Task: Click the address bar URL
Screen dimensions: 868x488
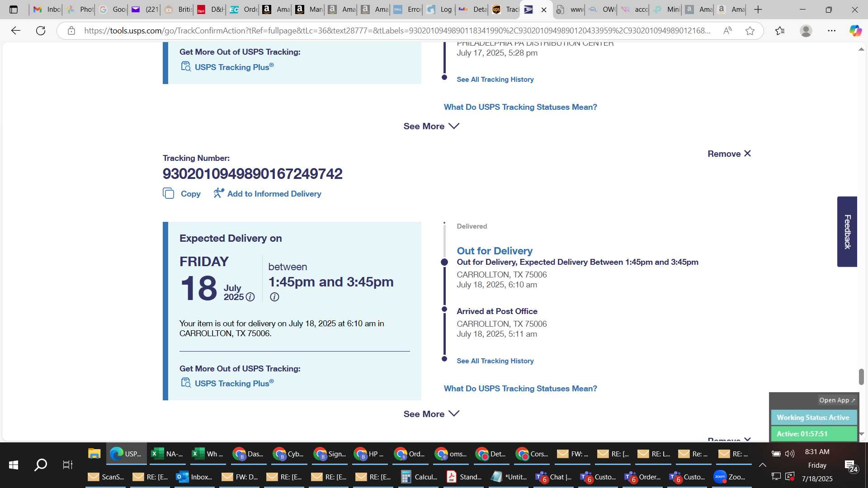Action: [x=397, y=31]
